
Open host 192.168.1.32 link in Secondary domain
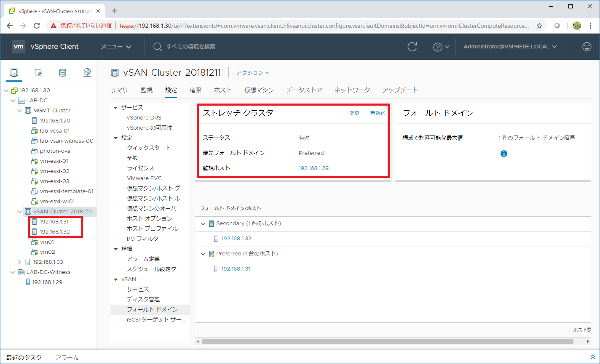coord(236,239)
